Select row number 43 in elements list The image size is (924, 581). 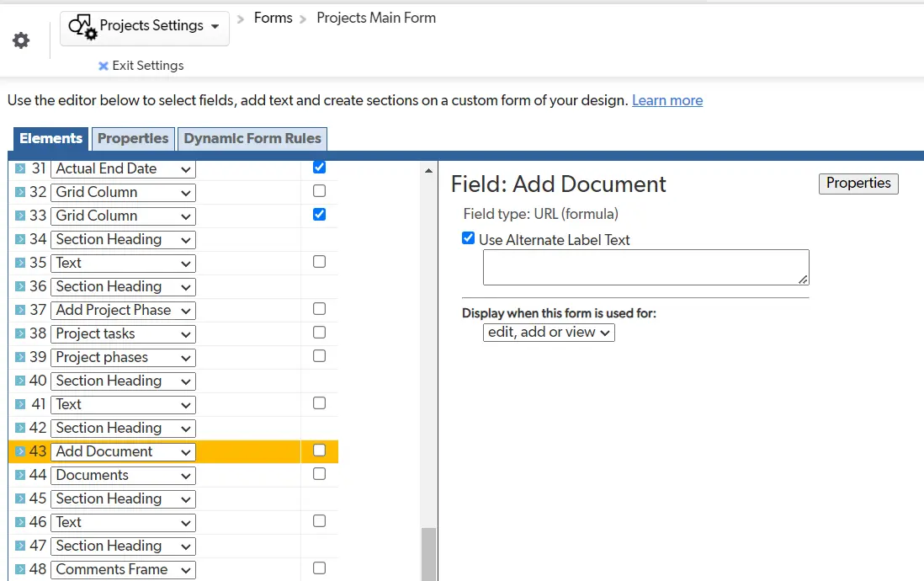38,452
